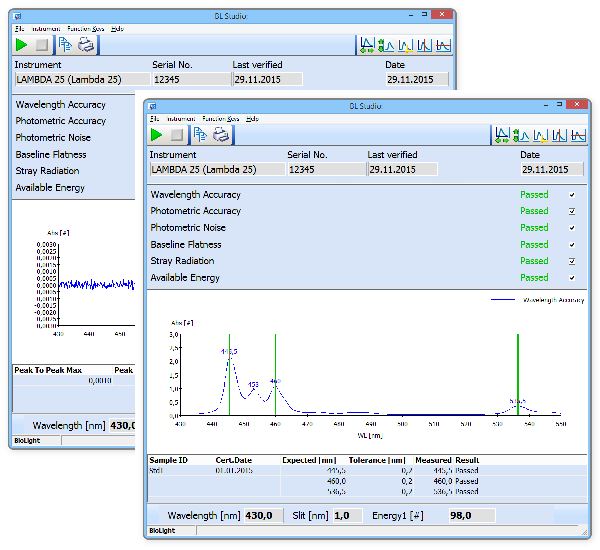The height and width of the screenshot is (550, 600).
Task: Click the app icon in back window title bar
Action: [18, 16]
